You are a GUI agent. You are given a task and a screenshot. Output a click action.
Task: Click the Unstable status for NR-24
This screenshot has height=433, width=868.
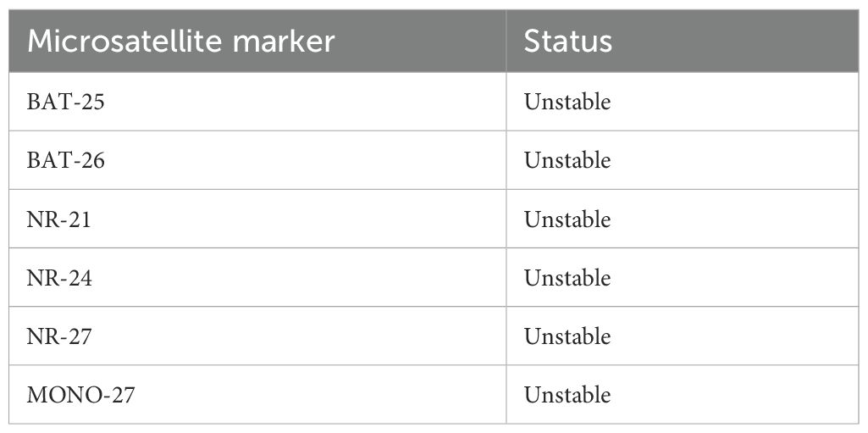567,278
